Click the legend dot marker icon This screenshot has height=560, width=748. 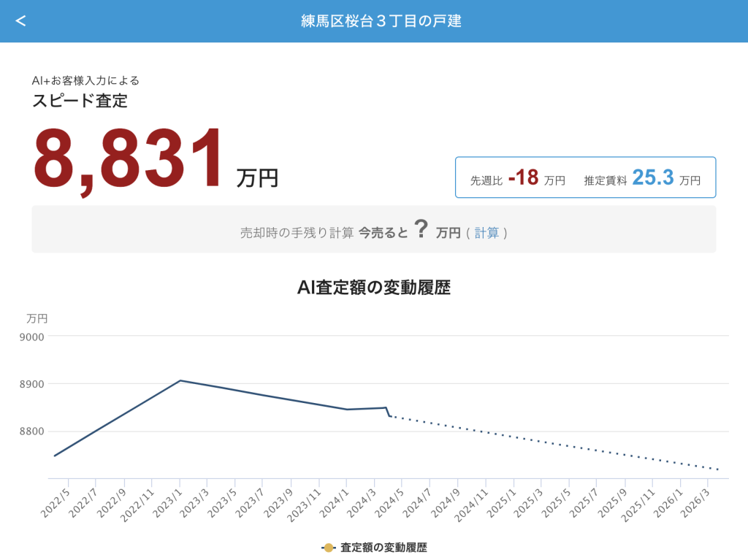pos(330,545)
